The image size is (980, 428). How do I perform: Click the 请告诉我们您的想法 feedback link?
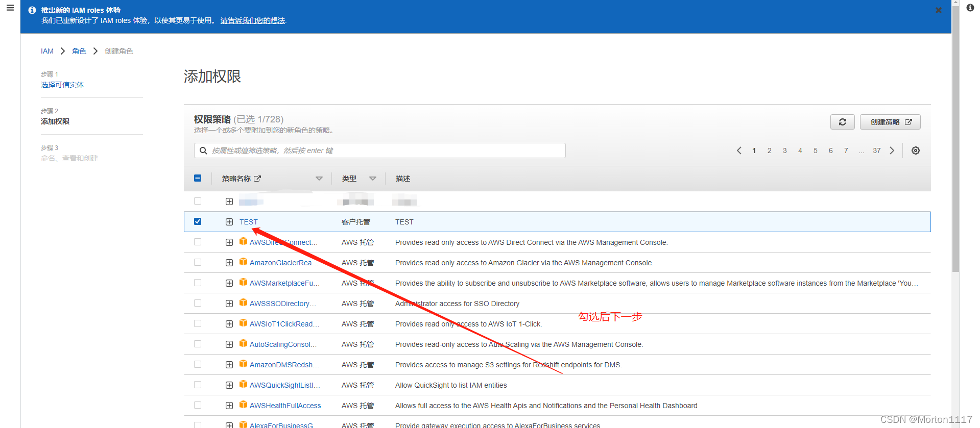pyautogui.click(x=253, y=20)
